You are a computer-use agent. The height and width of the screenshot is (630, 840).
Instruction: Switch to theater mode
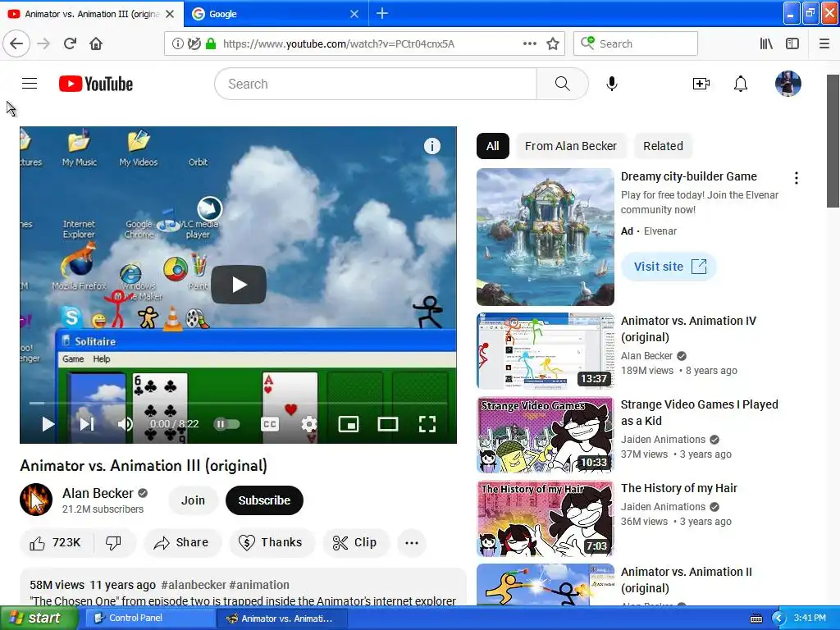click(x=388, y=424)
